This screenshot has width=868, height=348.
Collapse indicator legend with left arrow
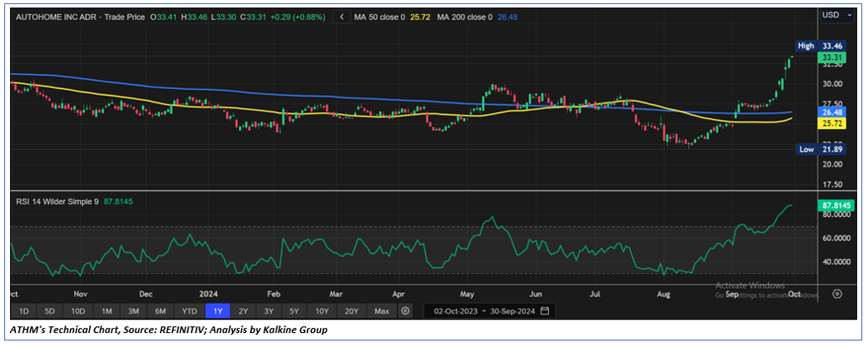coord(341,17)
